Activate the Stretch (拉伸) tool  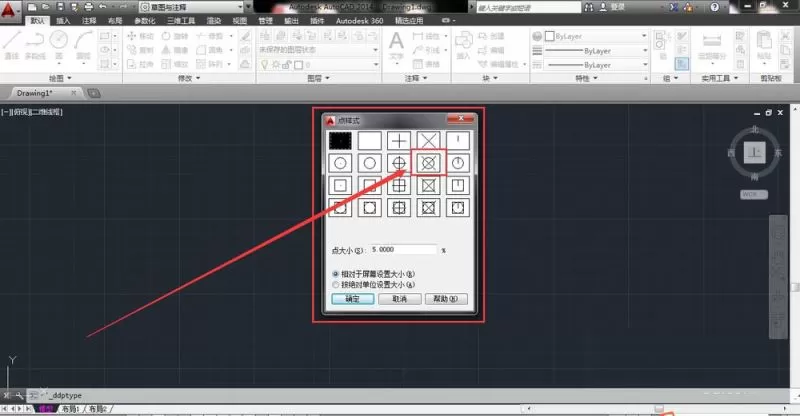pos(140,64)
